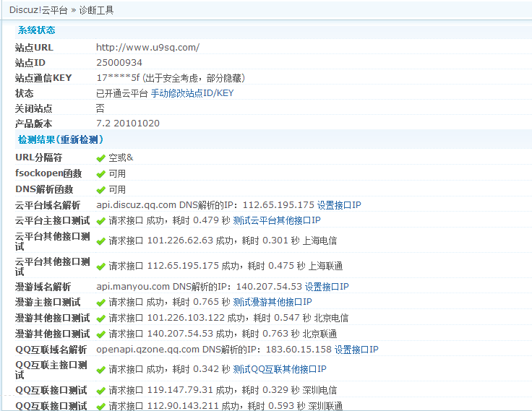Image resolution: width=532 pixels, height=411 pixels.
Task: Click api.manyou.com DNS解析 text
Action: click(199, 287)
